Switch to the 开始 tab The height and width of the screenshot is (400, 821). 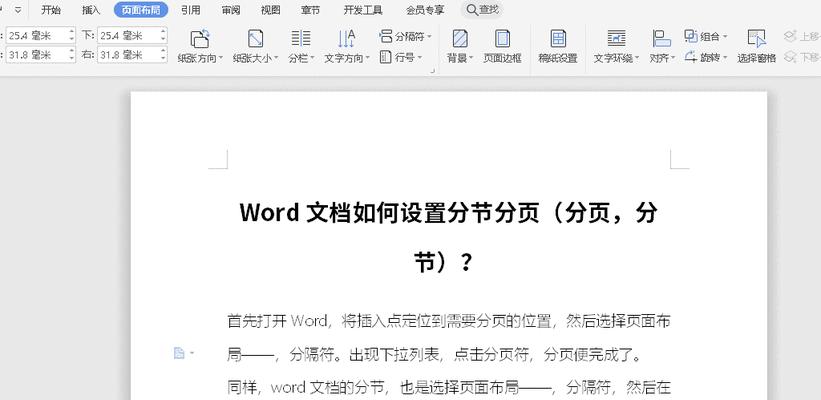pyautogui.click(x=51, y=10)
